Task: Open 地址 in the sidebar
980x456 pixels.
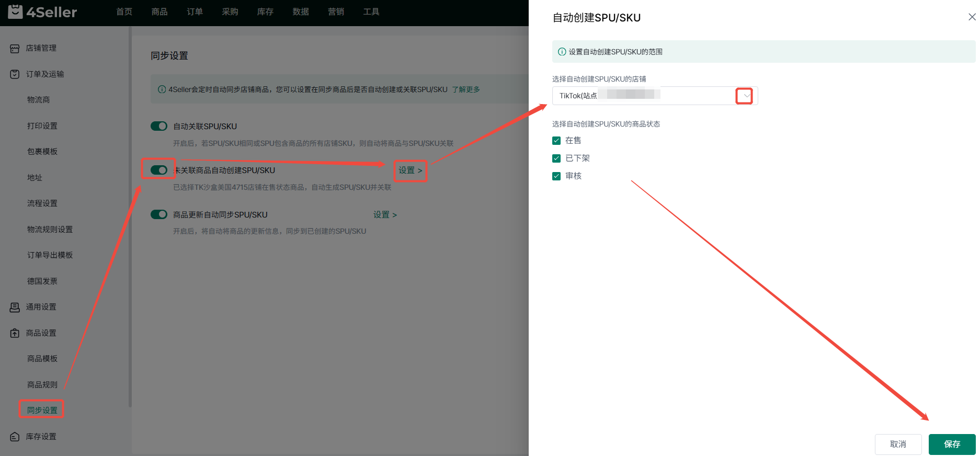Action: click(35, 178)
